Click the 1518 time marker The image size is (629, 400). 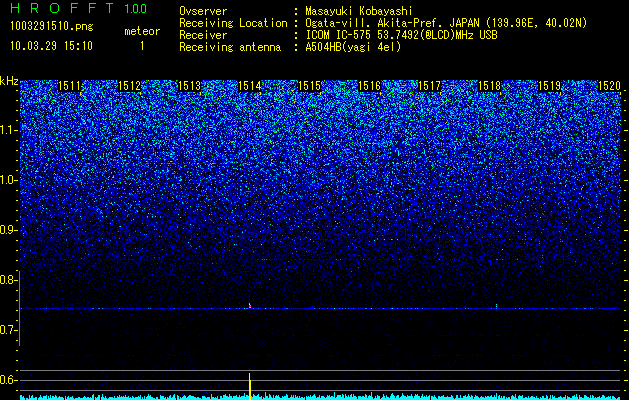489,86
